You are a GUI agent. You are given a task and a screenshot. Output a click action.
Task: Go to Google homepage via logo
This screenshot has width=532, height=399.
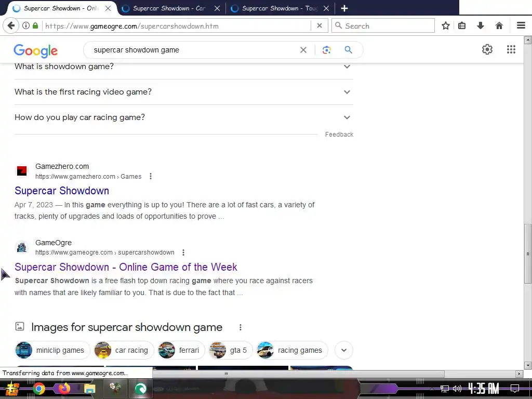36,50
